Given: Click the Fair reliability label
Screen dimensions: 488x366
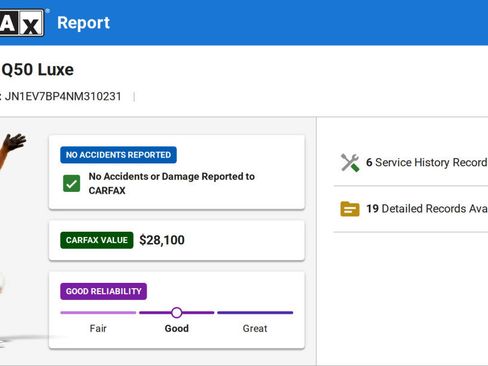Looking at the screenshot, I should pyautogui.click(x=98, y=328).
